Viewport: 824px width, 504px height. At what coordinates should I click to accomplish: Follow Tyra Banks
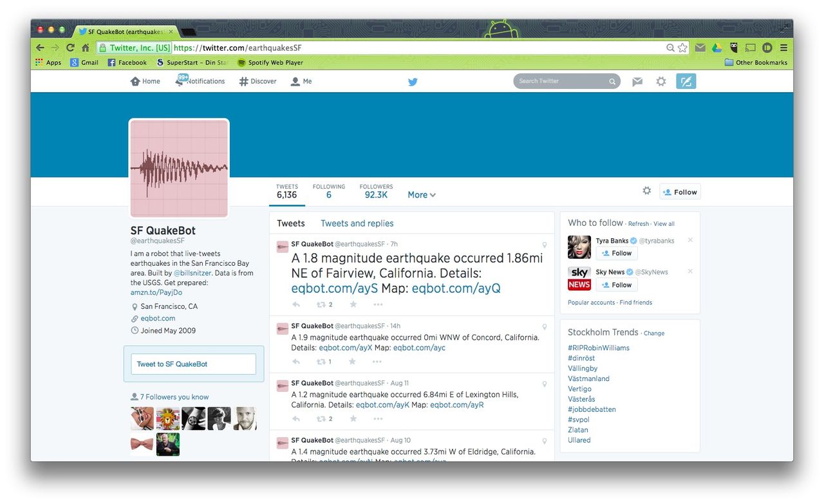click(x=617, y=253)
